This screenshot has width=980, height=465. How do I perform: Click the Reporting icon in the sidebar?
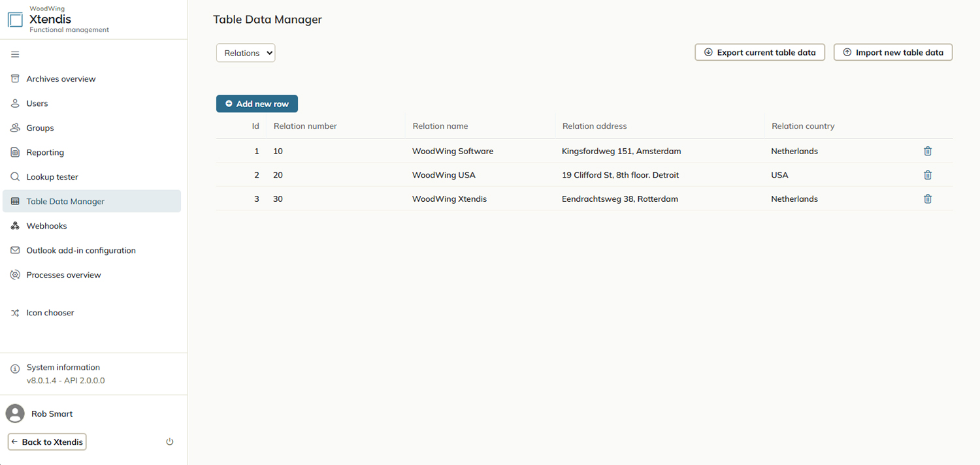[x=15, y=152]
